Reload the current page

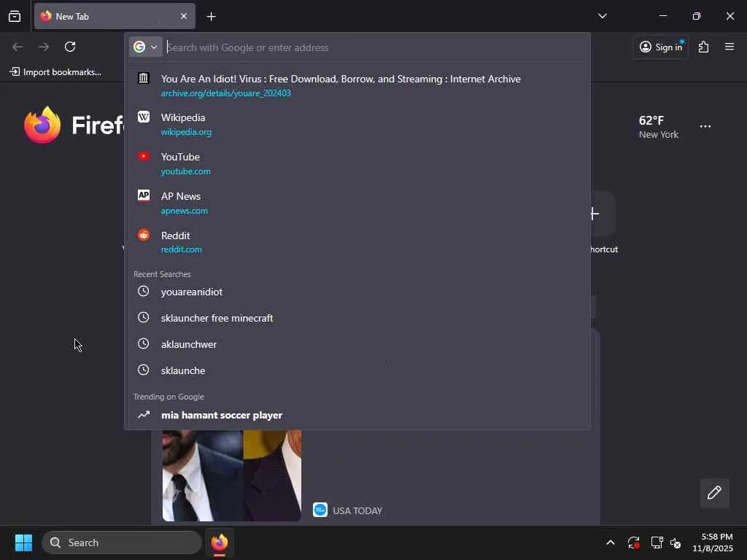(70, 47)
